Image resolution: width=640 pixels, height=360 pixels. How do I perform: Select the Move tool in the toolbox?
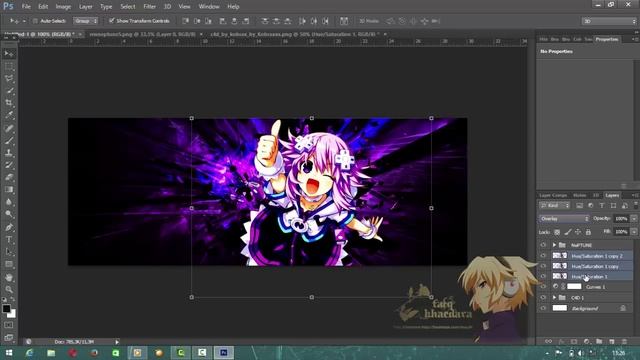(x=9, y=54)
